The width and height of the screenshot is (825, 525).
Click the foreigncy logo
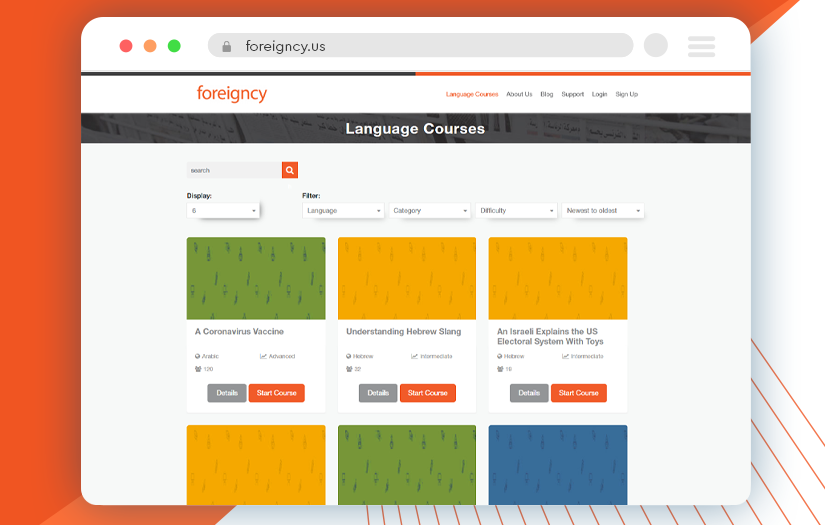click(x=232, y=94)
